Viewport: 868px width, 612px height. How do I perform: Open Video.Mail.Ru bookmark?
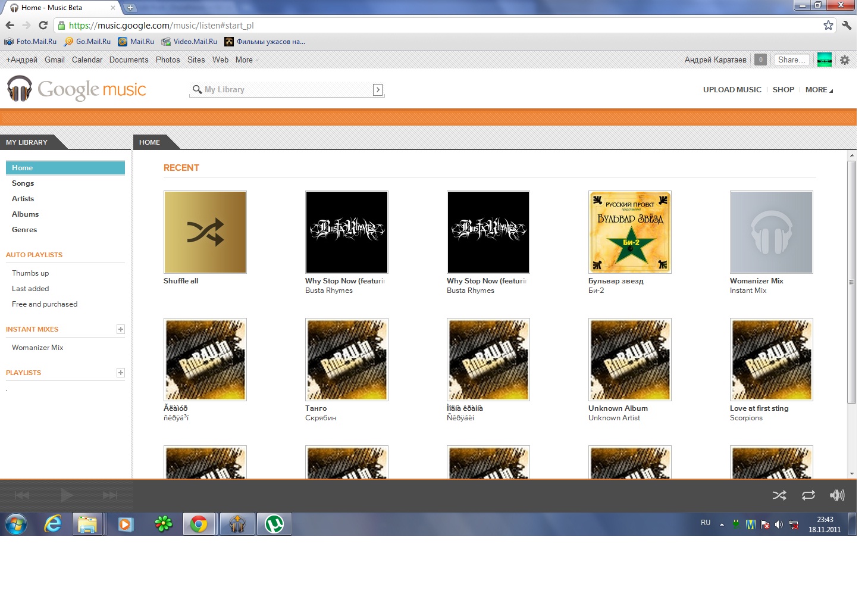[x=189, y=42]
